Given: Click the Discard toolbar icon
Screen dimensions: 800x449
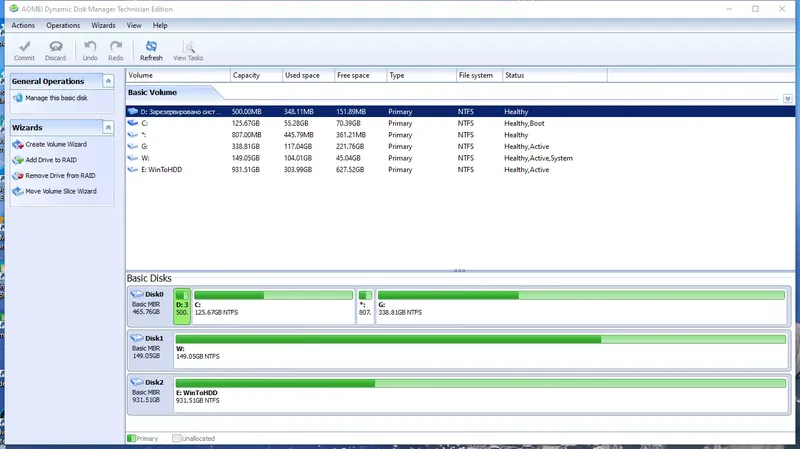Looking at the screenshot, I should tap(56, 46).
